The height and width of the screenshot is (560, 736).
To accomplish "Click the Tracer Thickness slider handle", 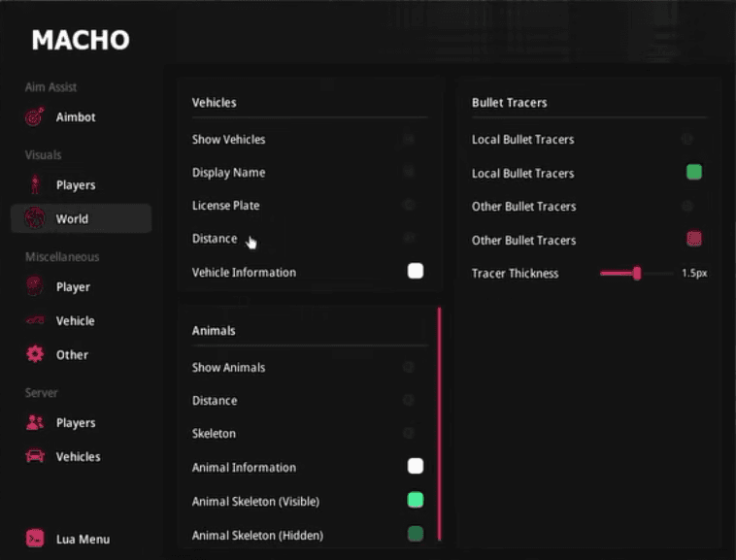I will click(x=637, y=273).
